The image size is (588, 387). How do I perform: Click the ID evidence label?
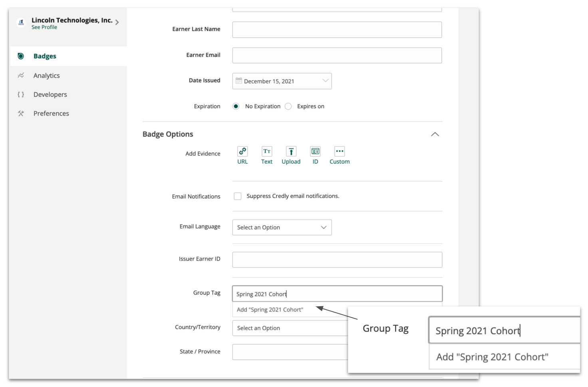[x=315, y=162]
